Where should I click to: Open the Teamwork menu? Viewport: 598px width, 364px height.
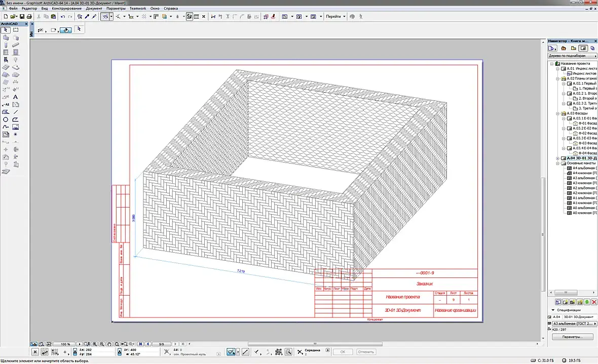(x=137, y=9)
